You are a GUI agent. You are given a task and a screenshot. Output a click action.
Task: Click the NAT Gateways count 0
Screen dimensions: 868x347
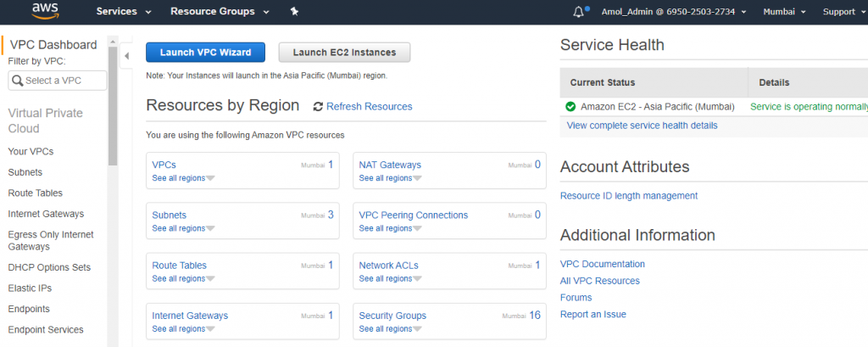click(537, 165)
